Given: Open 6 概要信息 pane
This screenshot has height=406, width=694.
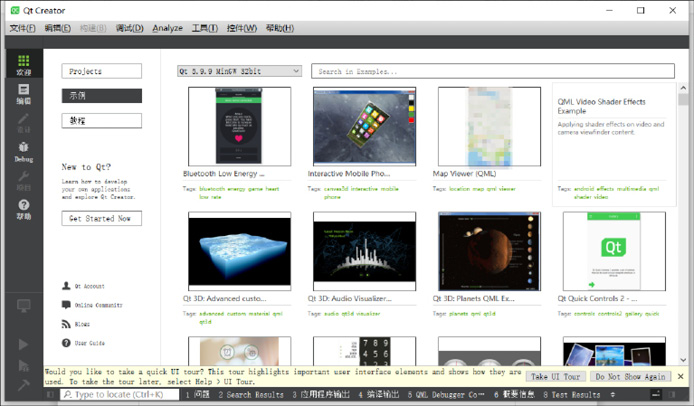Looking at the screenshot, I should (514, 394).
